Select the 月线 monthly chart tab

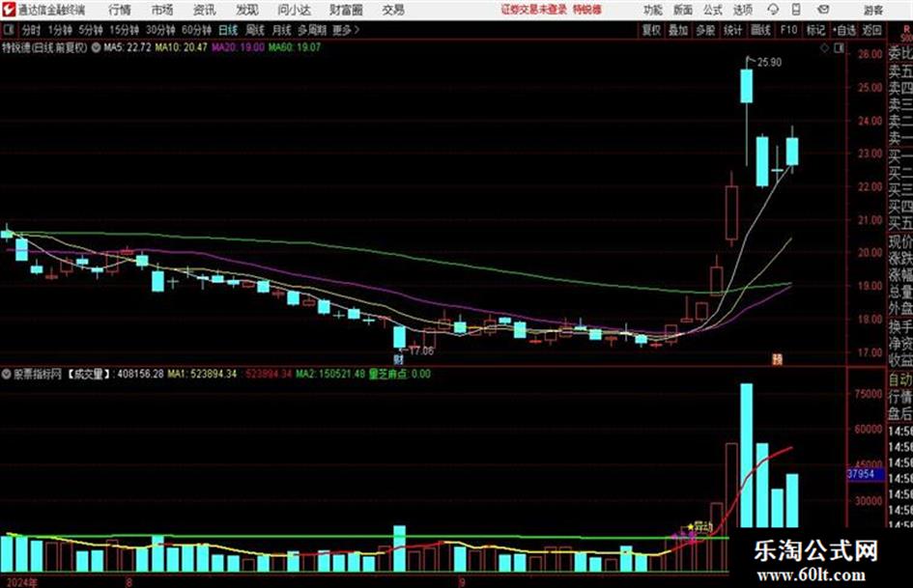(x=282, y=30)
